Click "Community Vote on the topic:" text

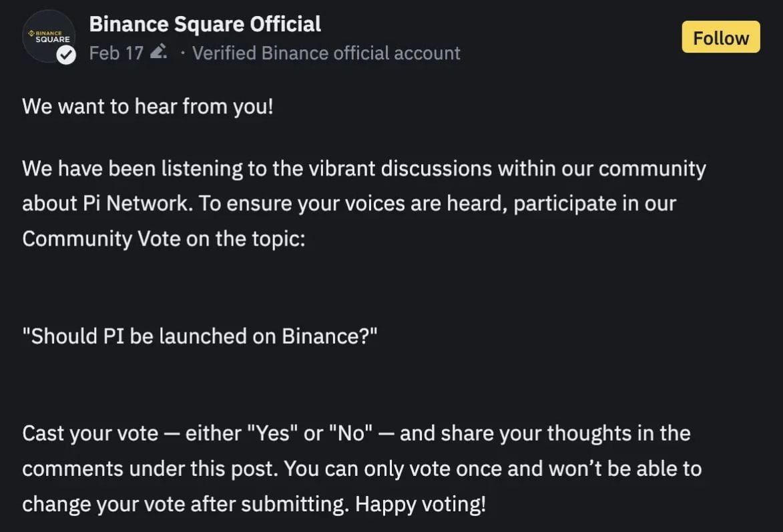[164, 238]
